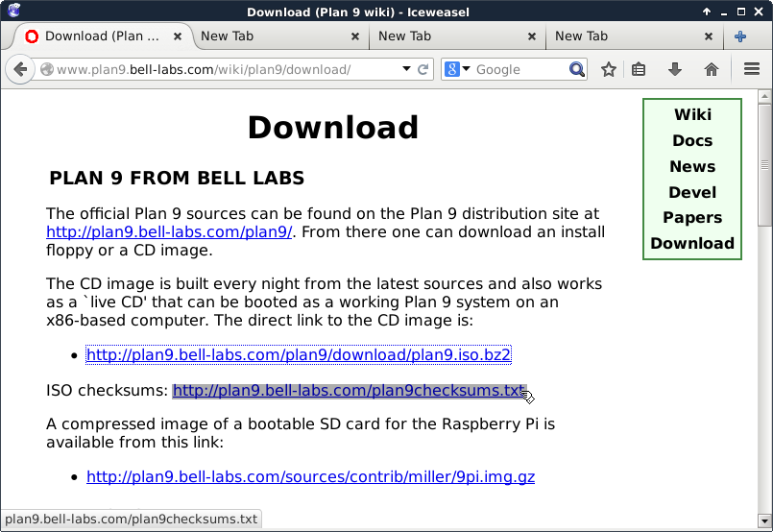Expand the URL history dropdown arrow
Viewport: 773px width, 532px height.
coord(406,69)
